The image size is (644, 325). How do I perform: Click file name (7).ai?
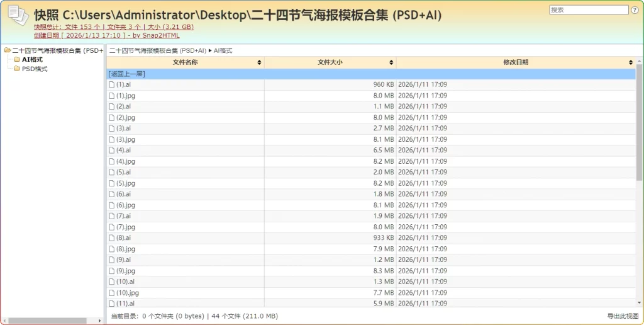pyautogui.click(x=124, y=216)
